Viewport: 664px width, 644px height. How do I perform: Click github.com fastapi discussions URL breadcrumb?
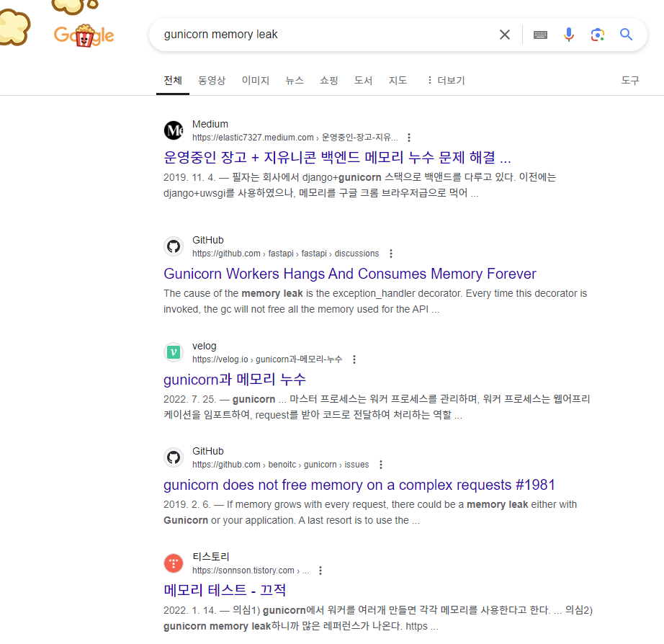click(285, 254)
